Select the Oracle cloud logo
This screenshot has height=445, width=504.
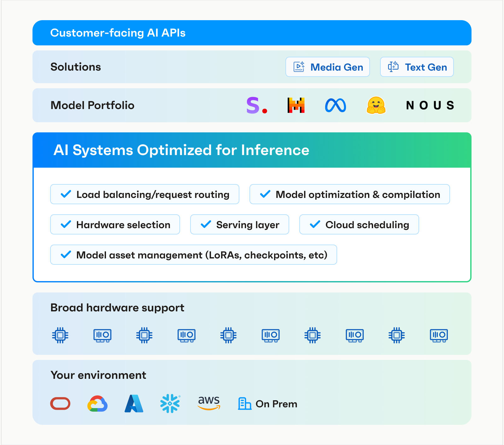(60, 404)
